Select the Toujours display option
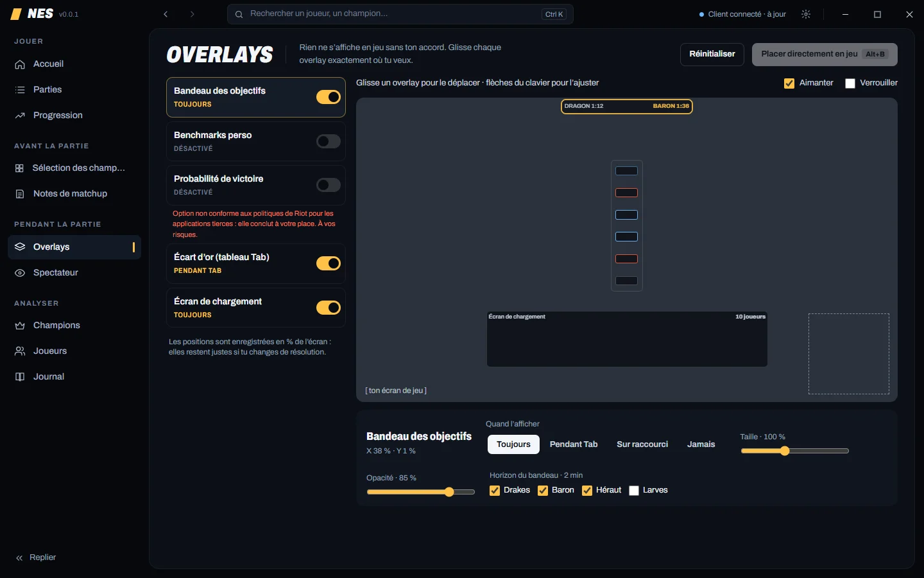The height and width of the screenshot is (578, 924). point(513,444)
